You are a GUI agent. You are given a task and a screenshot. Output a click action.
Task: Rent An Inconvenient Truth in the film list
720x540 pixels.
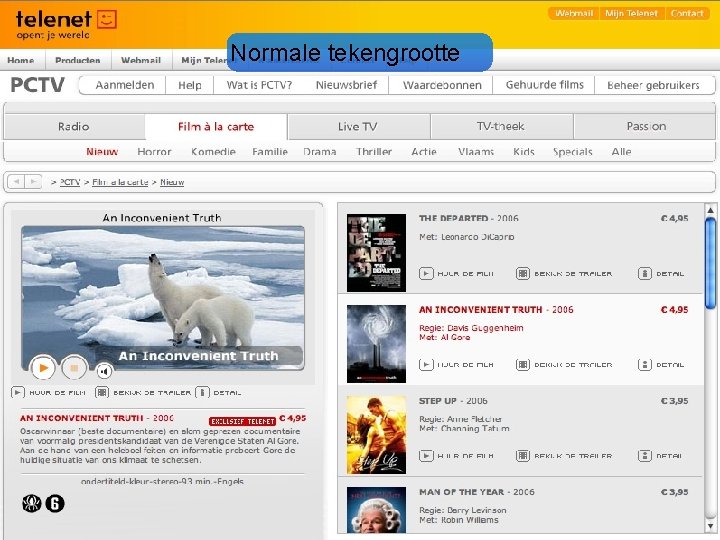(x=456, y=365)
